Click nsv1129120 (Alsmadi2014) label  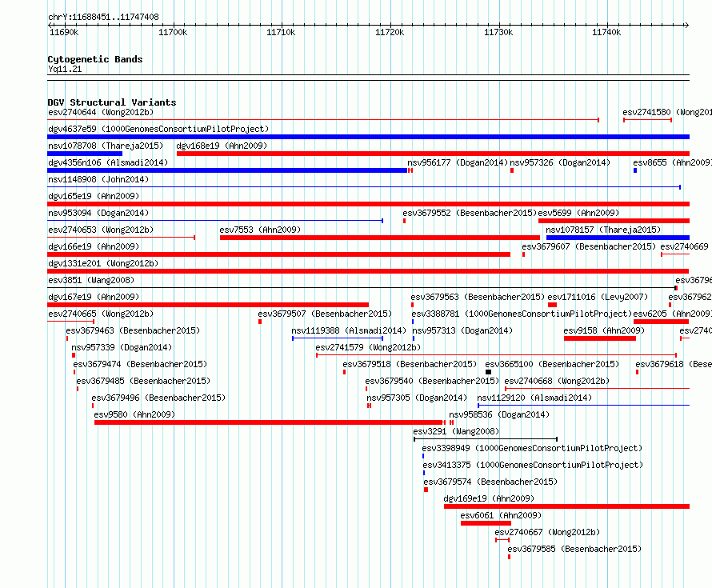(534, 398)
